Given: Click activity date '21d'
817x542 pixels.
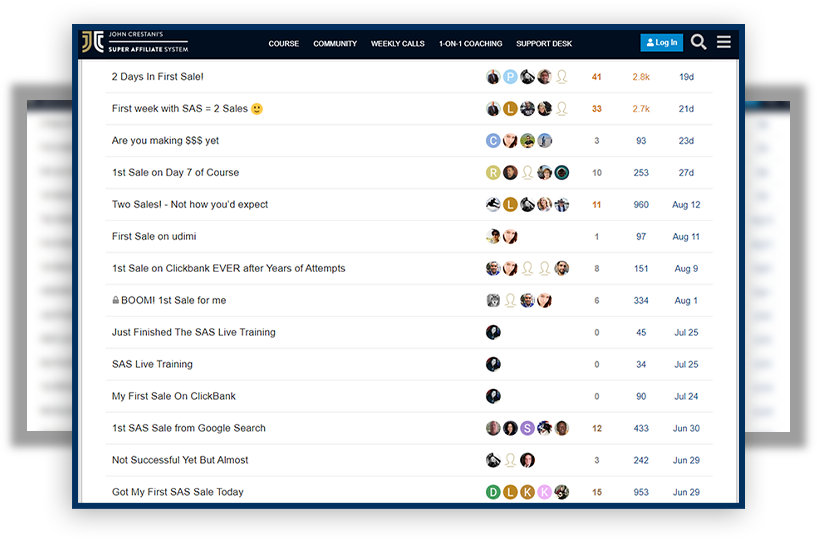Looking at the screenshot, I should (x=686, y=109).
